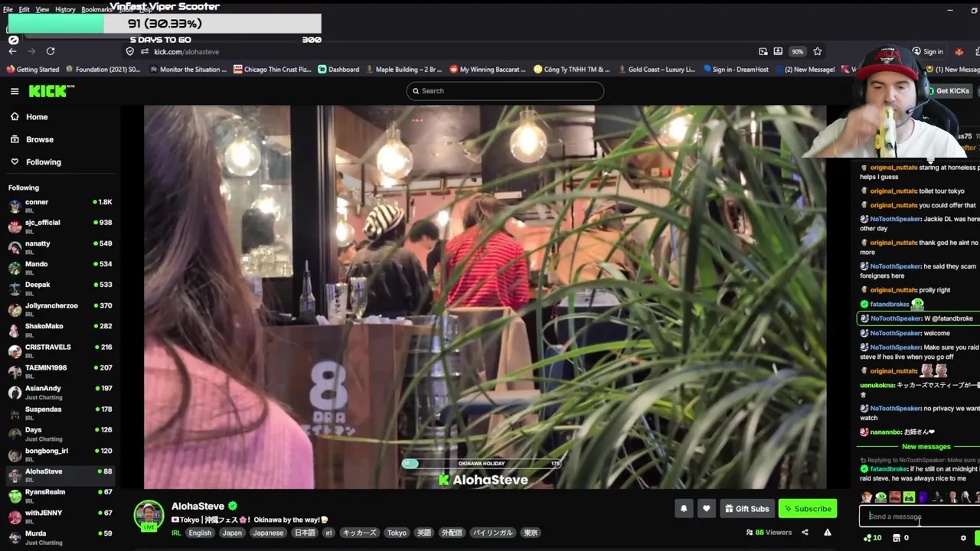This screenshot has width=980, height=551.
Task: Click the 88 Viewers count
Action: click(769, 533)
